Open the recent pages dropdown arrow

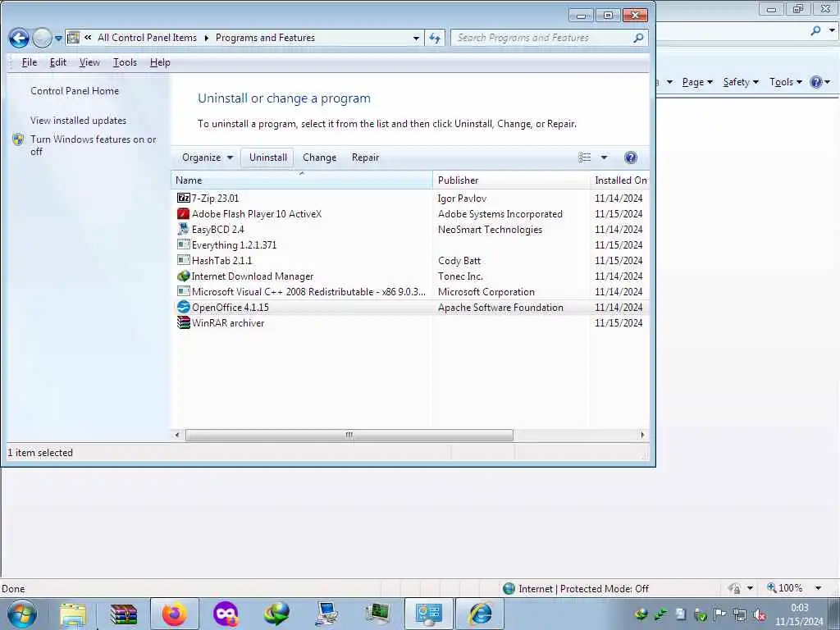tap(58, 38)
